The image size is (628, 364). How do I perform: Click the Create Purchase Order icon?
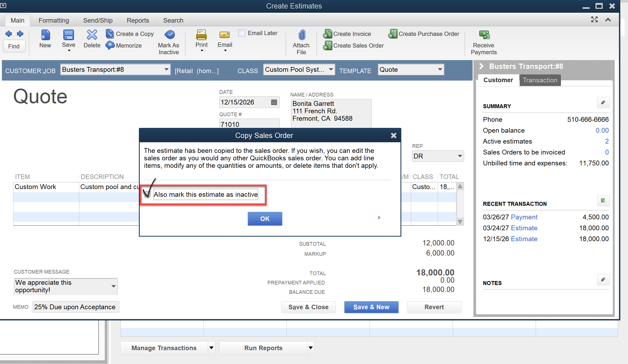(x=393, y=34)
